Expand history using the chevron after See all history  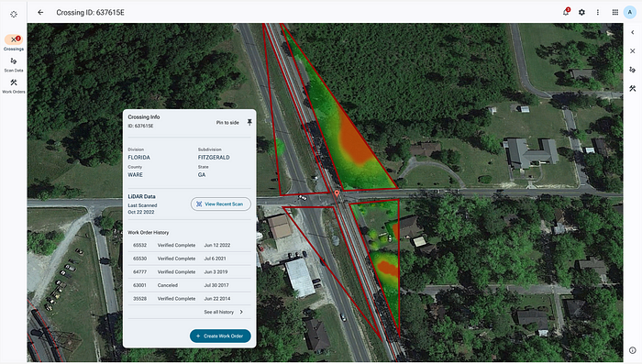pyautogui.click(x=241, y=312)
